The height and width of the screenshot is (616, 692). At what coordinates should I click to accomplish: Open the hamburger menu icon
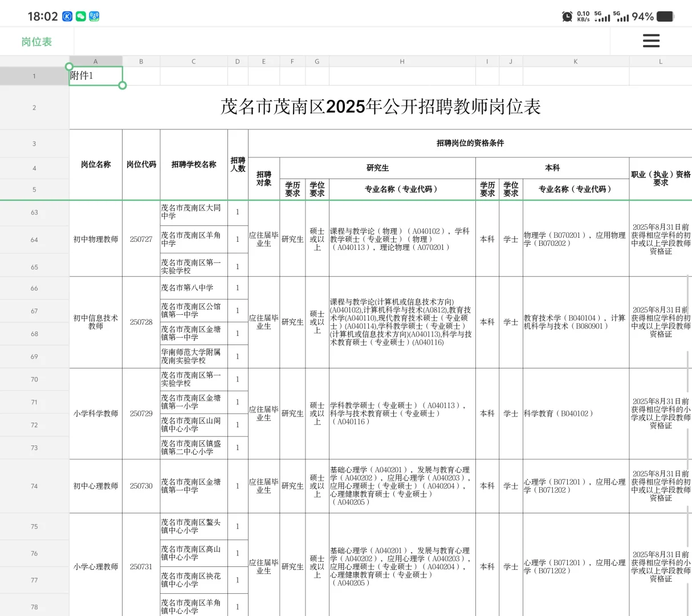pyautogui.click(x=651, y=40)
